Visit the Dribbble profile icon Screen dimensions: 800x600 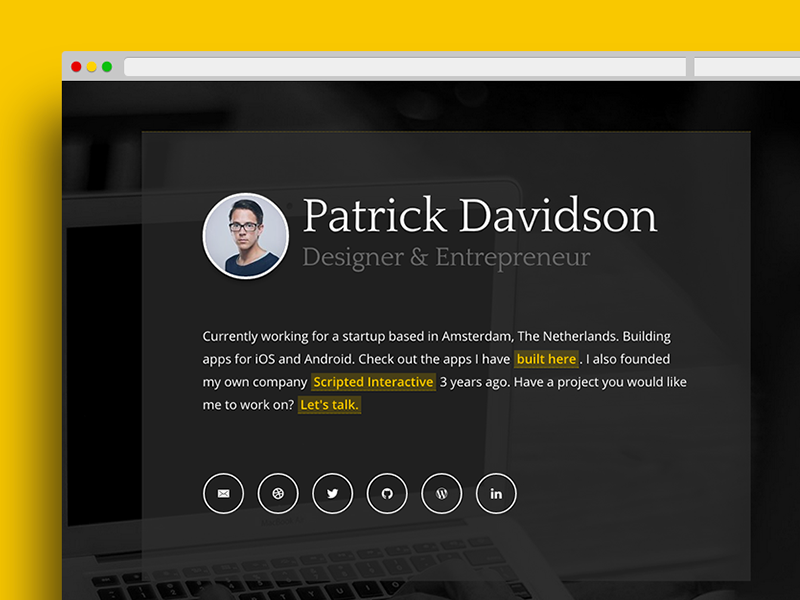click(x=278, y=493)
